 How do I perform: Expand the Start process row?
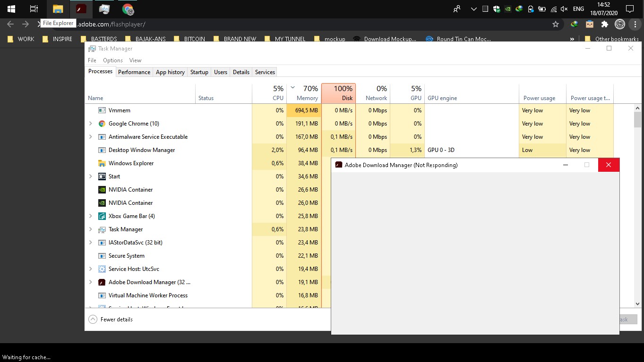tap(91, 177)
